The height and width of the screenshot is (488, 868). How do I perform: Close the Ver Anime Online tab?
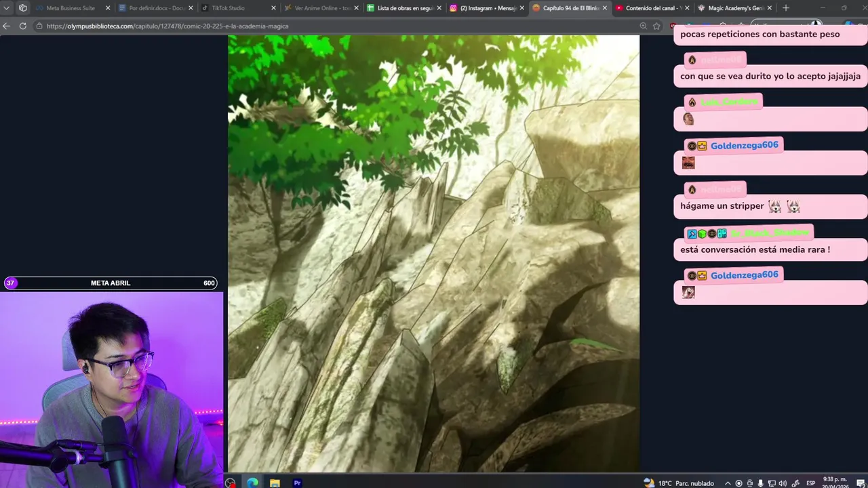click(356, 8)
